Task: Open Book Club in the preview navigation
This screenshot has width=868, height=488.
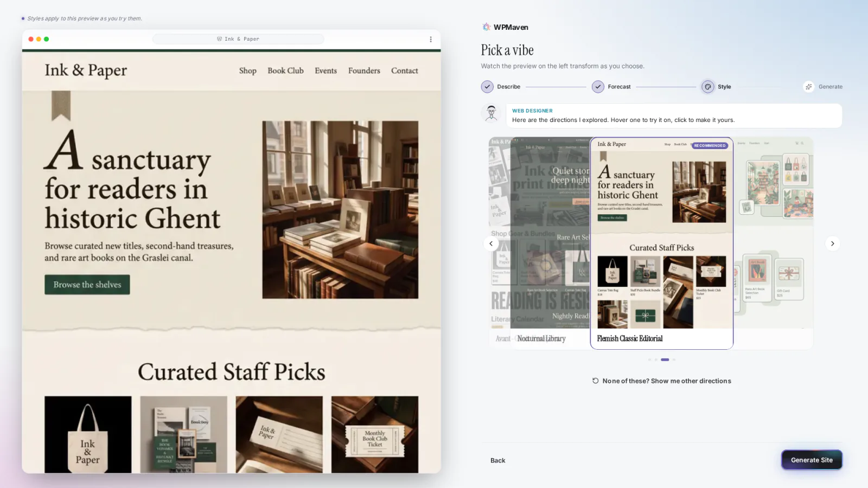Action: 285,70
